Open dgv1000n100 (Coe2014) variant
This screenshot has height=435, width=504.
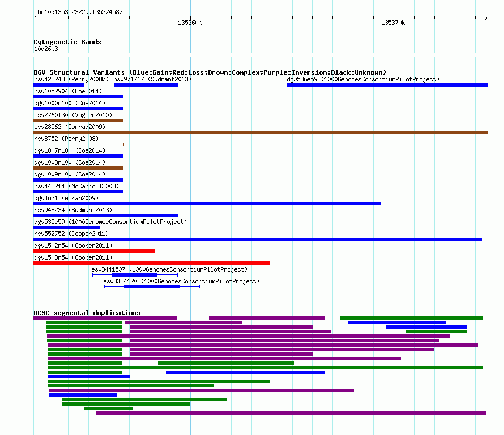click(x=70, y=103)
